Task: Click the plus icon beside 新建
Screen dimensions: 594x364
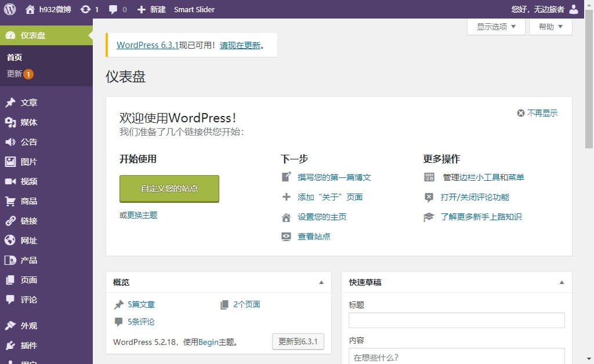Action: (x=142, y=9)
